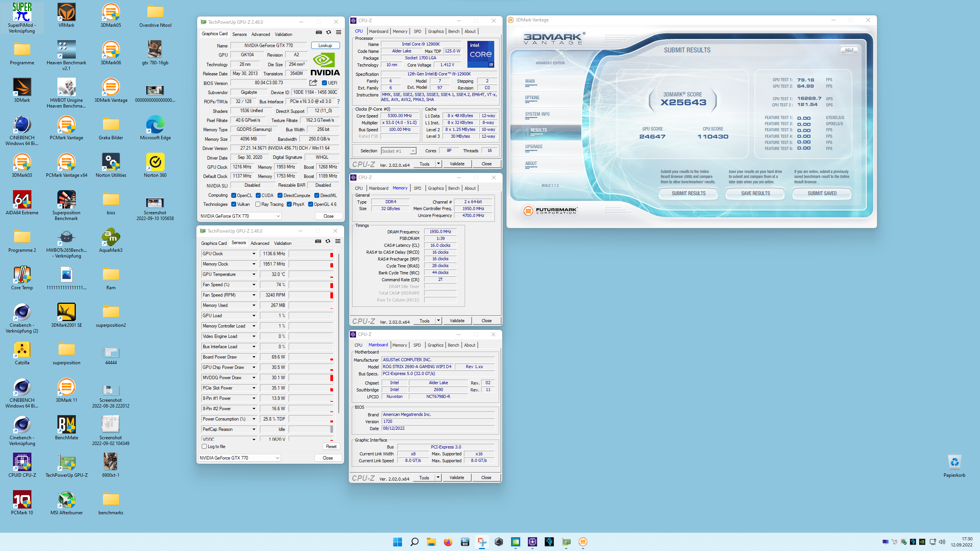Image resolution: width=980 pixels, height=551 pixels.
Task: Open Core Temp desktop icon
Action: point(22,278)
